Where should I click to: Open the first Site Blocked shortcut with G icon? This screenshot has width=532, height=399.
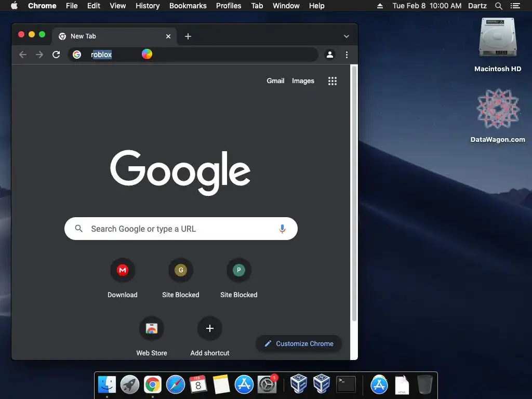(x=180, y=278)
